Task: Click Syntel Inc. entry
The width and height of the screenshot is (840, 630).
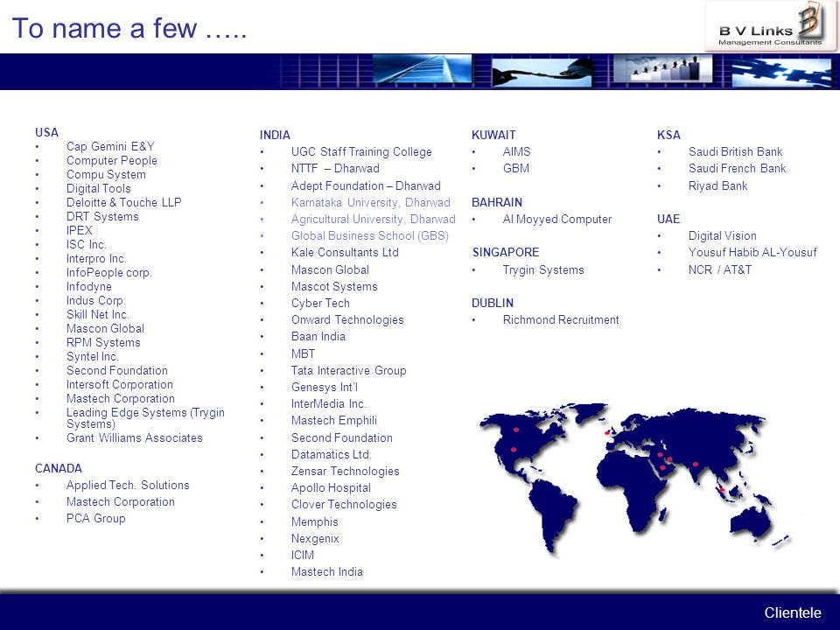Action: 93,356
